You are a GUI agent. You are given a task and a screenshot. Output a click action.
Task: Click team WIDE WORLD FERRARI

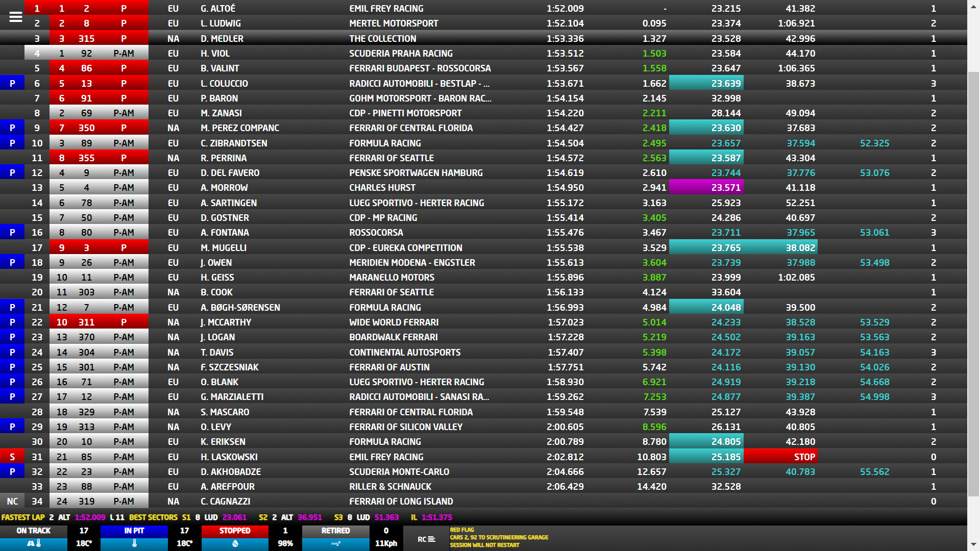coord(394,322)
